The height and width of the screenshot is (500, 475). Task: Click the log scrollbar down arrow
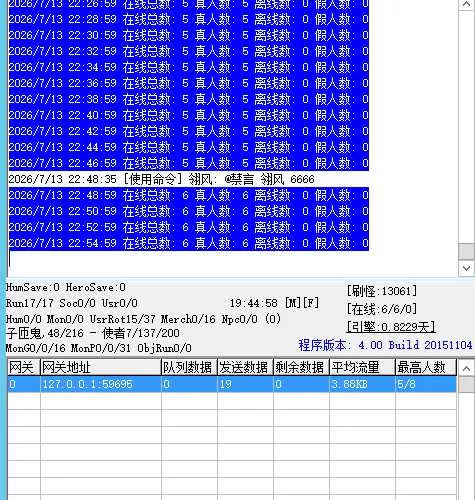click(466, 268)
